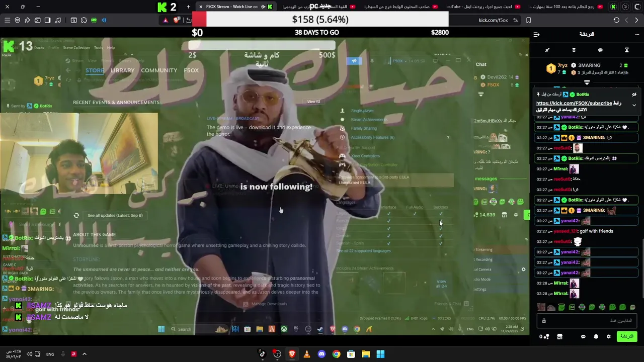Click the 7ryz top gifter entry
Viewport: 644px width, 362px height.
coord(557,68)
